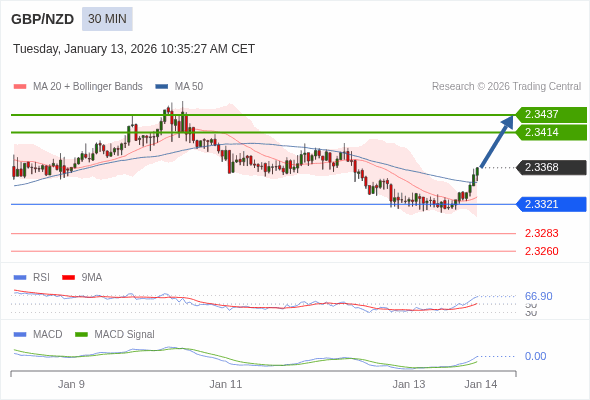Viewport: 590px width, 400px height.
Task: Click the 2.3437 resistance price tag
Action: click(552, 114)
